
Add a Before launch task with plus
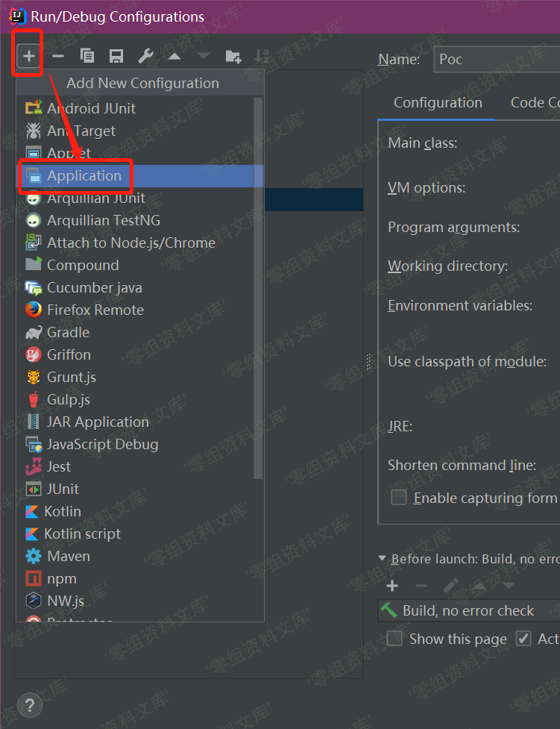click(392, 586)
